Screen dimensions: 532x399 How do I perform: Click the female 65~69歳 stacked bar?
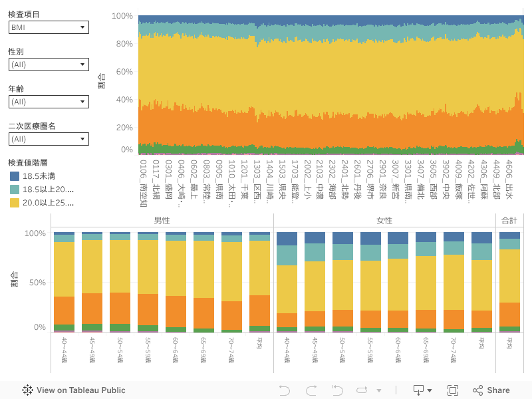point(426,282)
